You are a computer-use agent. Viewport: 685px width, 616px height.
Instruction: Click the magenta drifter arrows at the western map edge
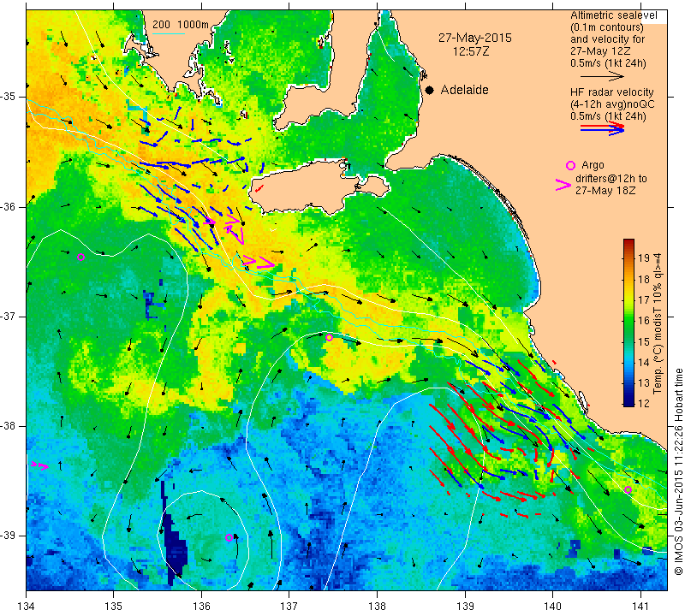[x=39, y=465]
